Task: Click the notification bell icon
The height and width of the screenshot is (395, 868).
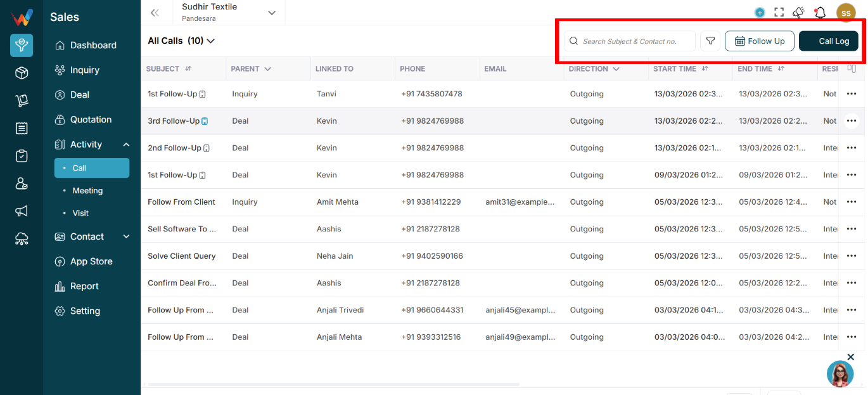Action: click(x=820, y=12)
